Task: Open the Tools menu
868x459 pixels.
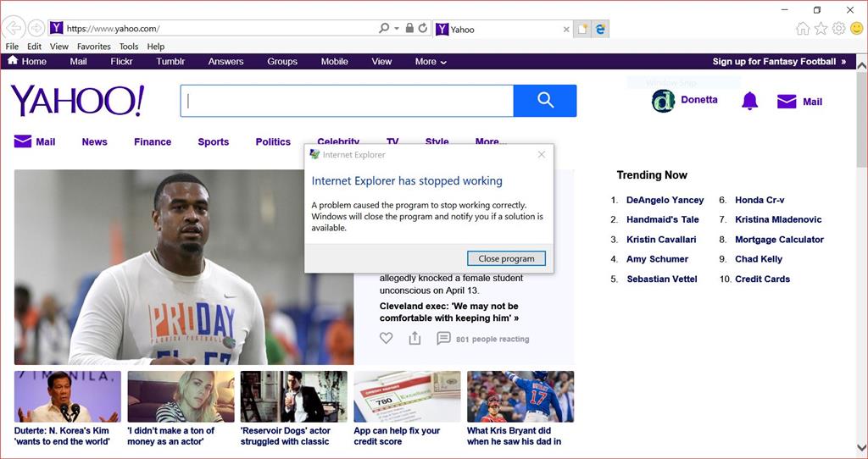Action: coord(129,47)
